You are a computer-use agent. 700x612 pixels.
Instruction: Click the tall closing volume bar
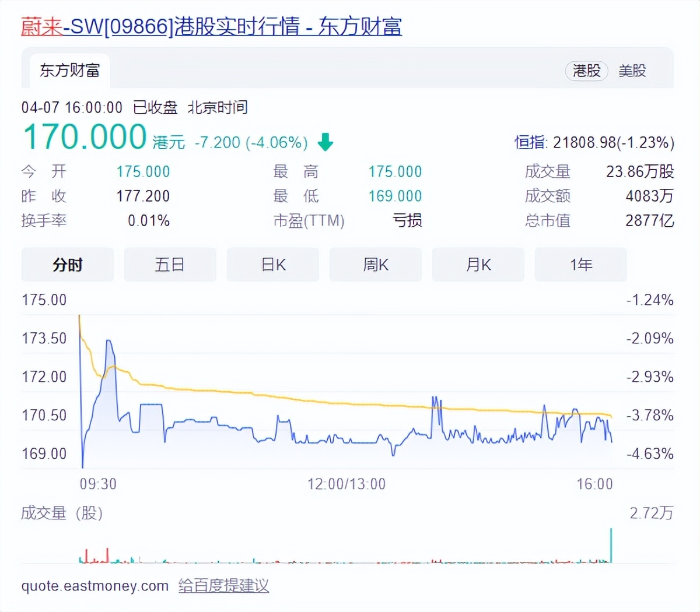(611, 545)
